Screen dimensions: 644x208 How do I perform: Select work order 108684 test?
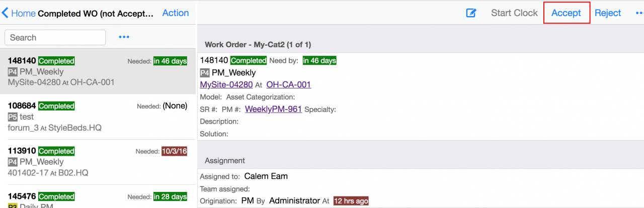tap(98, 117)
